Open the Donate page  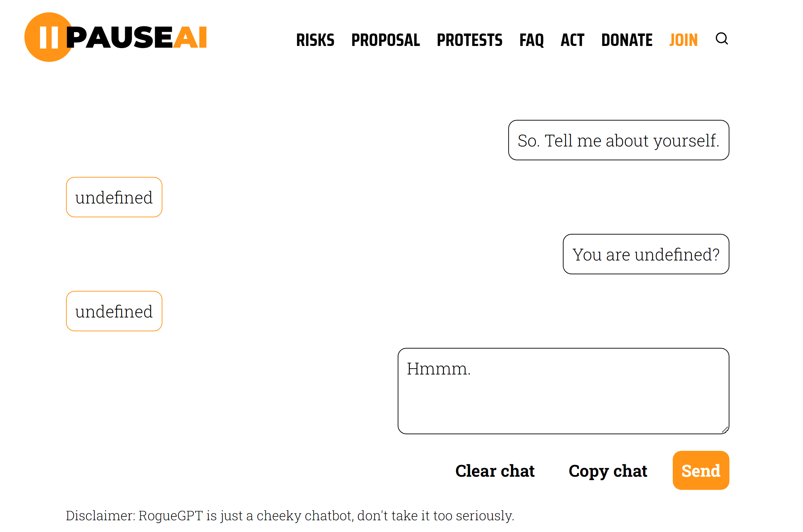627,40
